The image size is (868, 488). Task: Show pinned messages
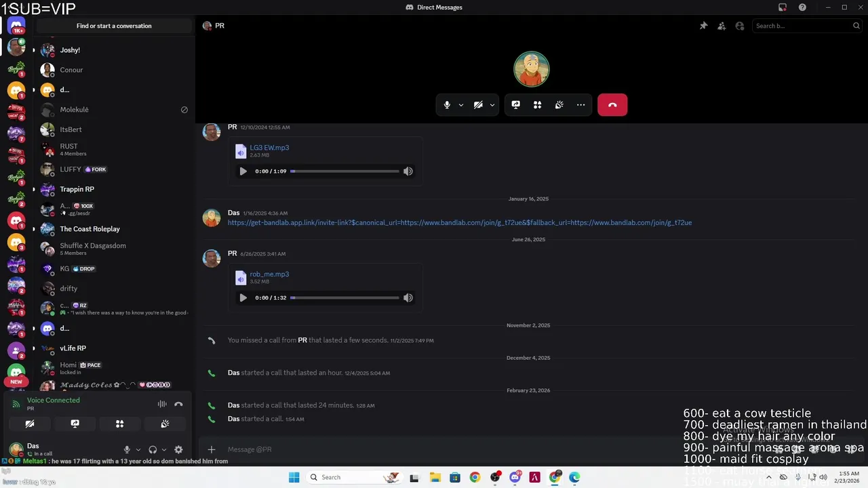coord(703,26)
